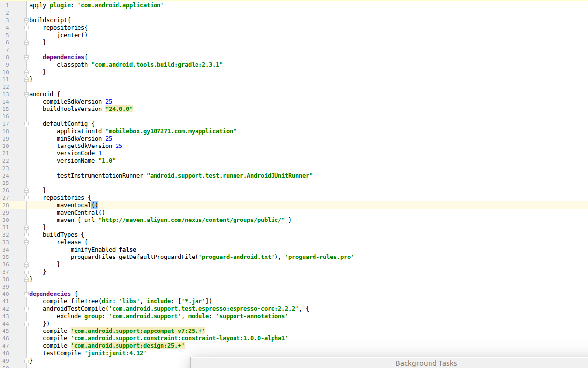Click the highlighted design:25.+ dependency string

point(127,346)
